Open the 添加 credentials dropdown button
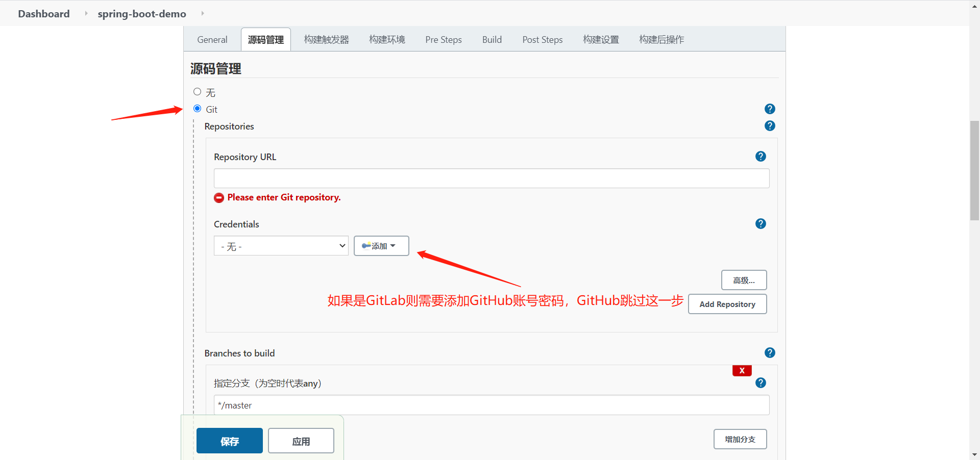Viewport: 980px width, 460px height. click(x=381, y=246)
